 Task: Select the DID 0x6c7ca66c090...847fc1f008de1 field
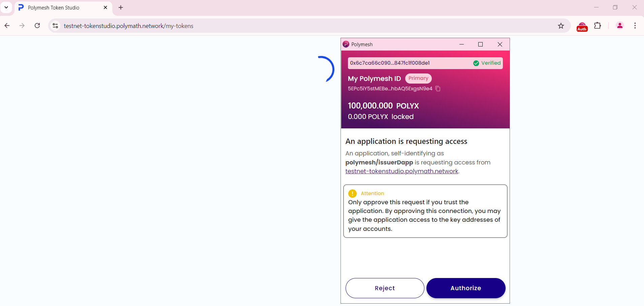(x=425, y=63)
